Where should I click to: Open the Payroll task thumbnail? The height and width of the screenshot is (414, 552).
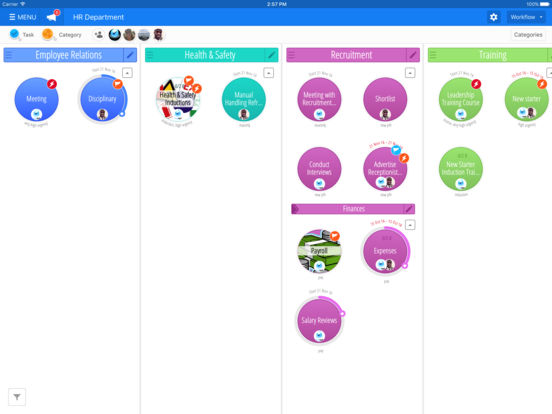(319, 251)
